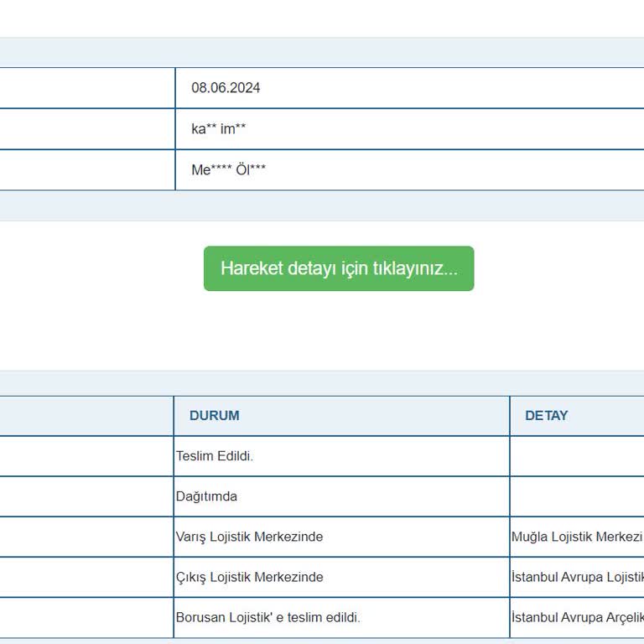Click the DURUM column header

coord(214,416)
